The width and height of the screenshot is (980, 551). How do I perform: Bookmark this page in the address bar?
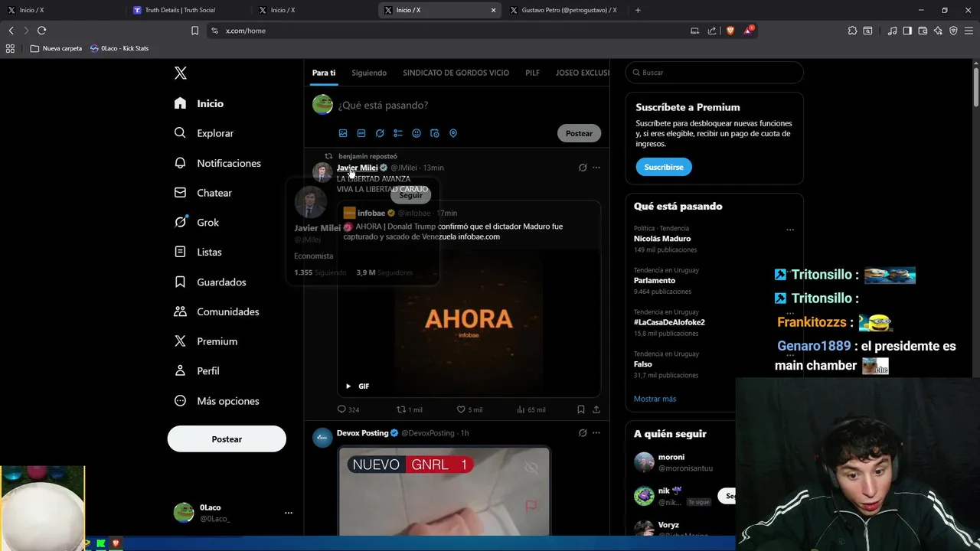194,31
